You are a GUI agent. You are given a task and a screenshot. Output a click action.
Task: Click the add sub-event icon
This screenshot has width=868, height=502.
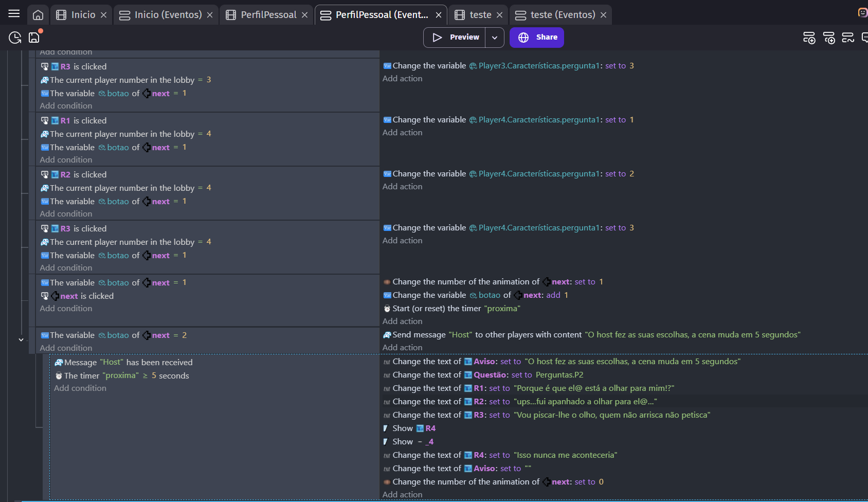(x=828, y=38)
